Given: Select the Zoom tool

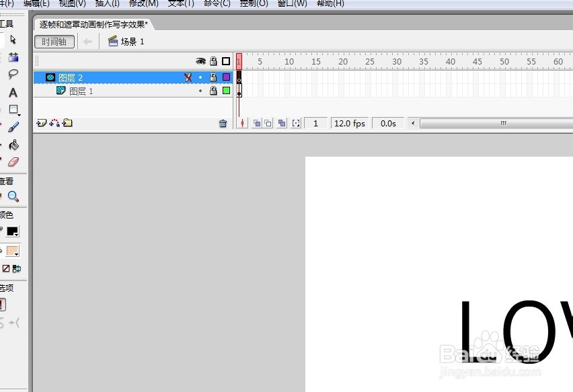Looking at the screenshot, I should pos(13,196).
